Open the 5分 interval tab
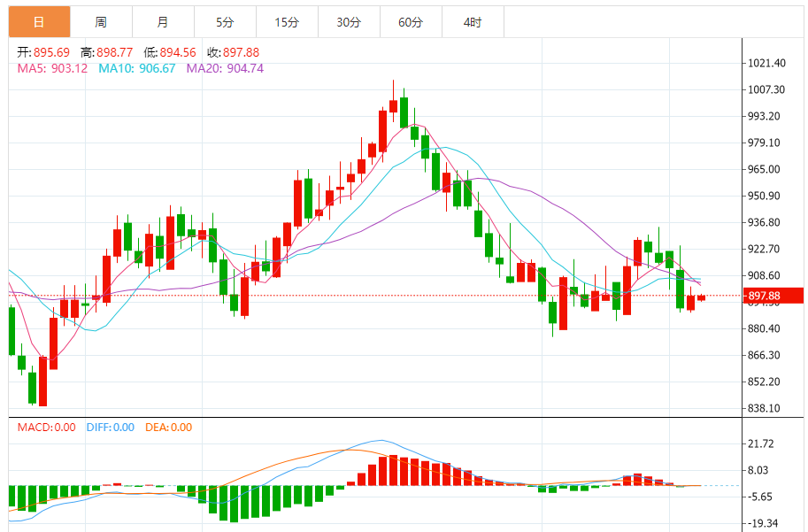Viewport: 808px width, 532px height. click(x=225, y=22)
